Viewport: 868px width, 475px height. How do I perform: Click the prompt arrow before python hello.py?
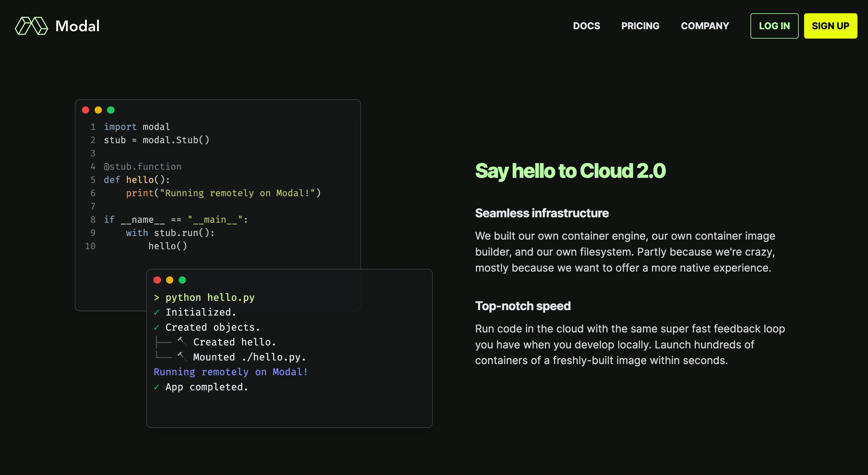(156, 298)
